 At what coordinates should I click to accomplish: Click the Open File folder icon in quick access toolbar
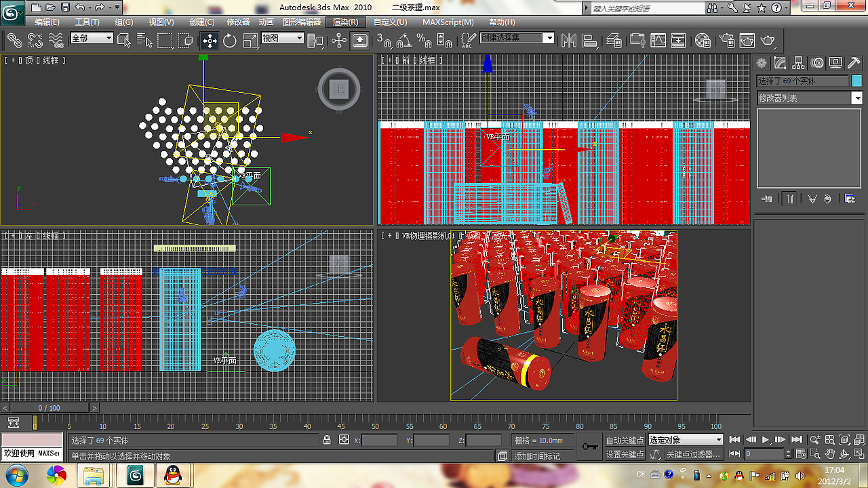click(50, 7)
